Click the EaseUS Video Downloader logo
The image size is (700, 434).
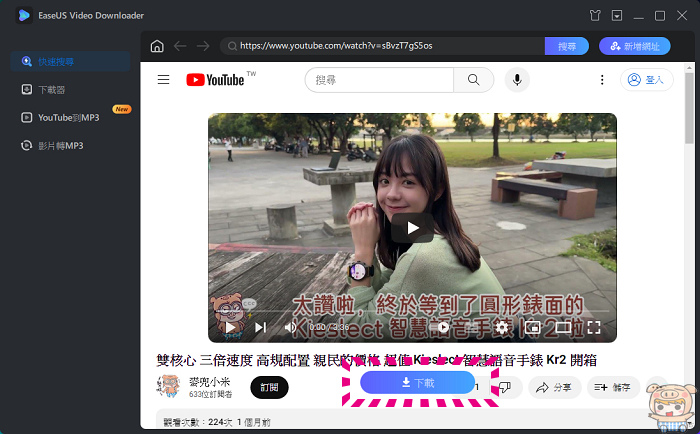click(x=24, y=15)
